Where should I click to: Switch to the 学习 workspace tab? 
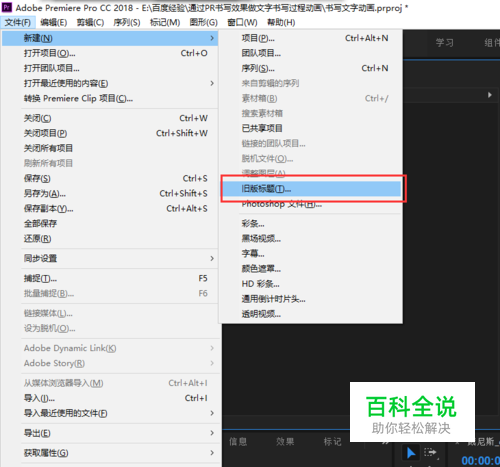(445, 43)
